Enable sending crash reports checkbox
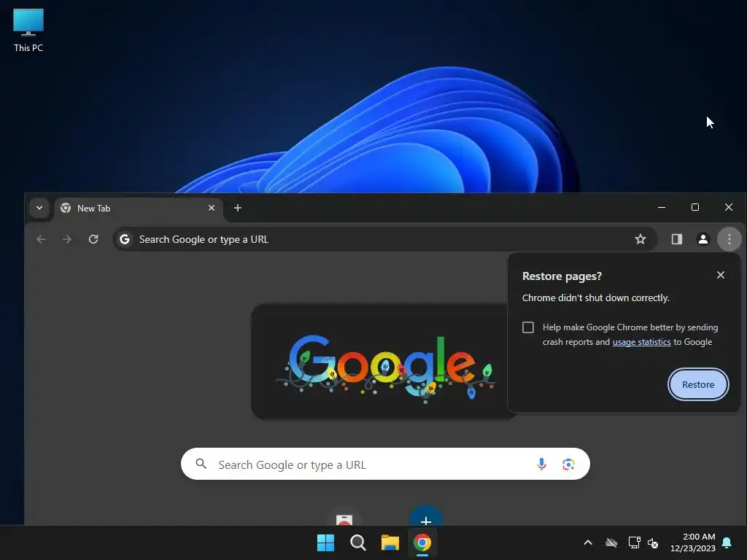 pos(528,327)
